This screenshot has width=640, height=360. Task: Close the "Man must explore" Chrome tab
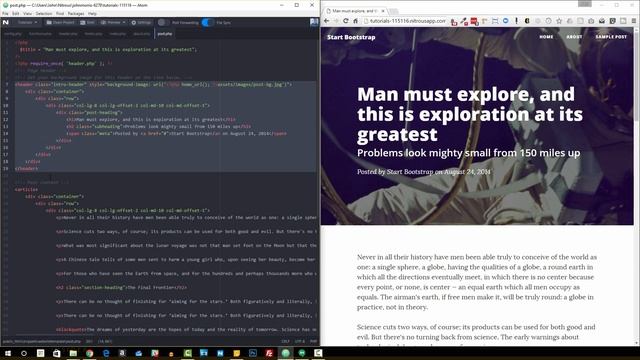pos(383,11)
